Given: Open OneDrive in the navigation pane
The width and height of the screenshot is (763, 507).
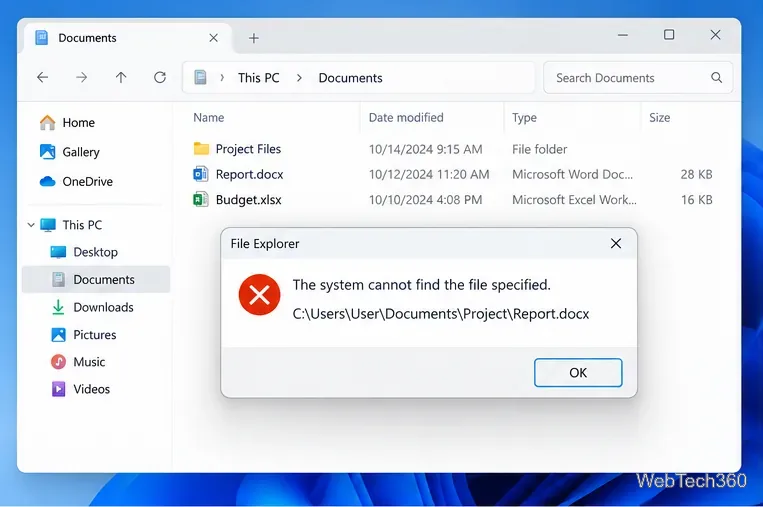Looking at the screenshot, I should pos(88,181).
